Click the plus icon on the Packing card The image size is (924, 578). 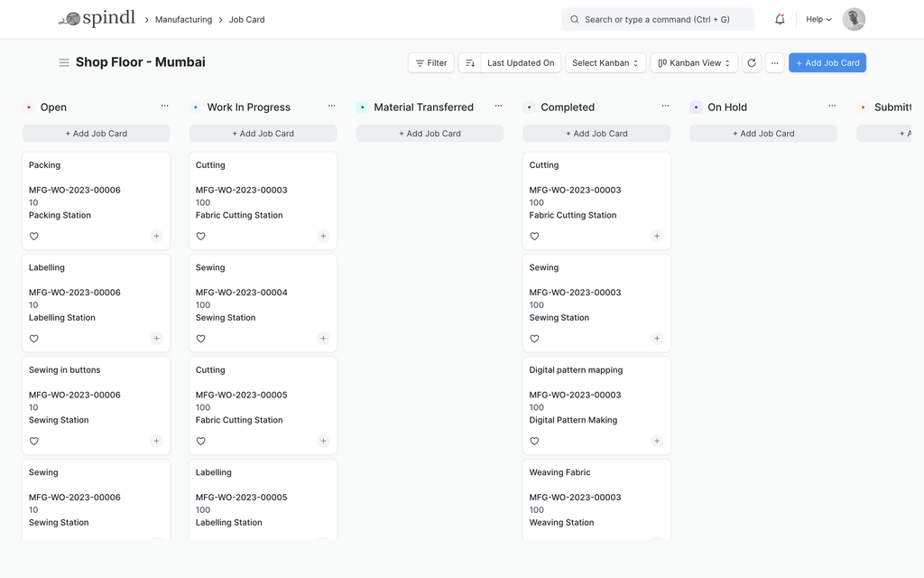(x=156, y=237)
